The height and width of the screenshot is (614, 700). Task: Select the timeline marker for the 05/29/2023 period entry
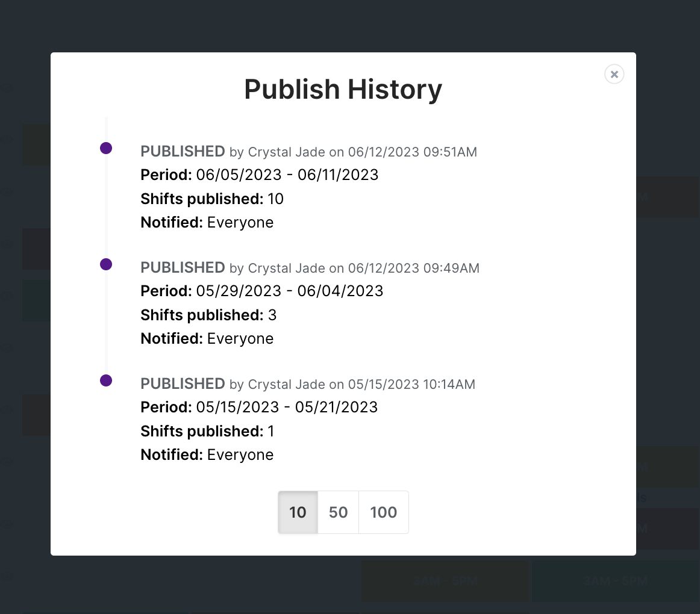[106, 264]
